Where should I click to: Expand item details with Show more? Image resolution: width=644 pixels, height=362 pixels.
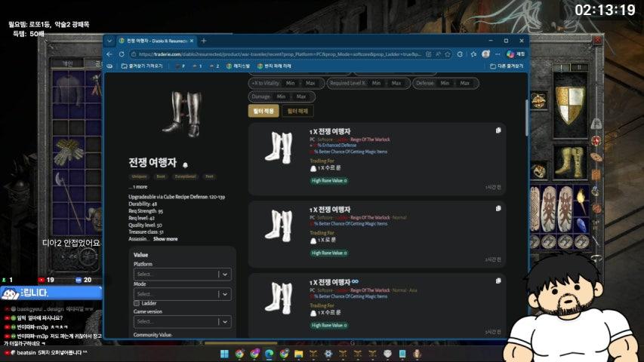165,239
